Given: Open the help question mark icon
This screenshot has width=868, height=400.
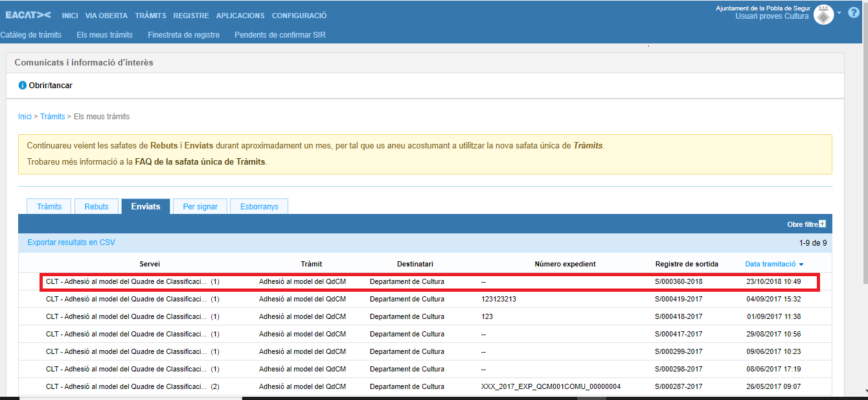Looking at the screenshot, I should (x=853, y=13).
